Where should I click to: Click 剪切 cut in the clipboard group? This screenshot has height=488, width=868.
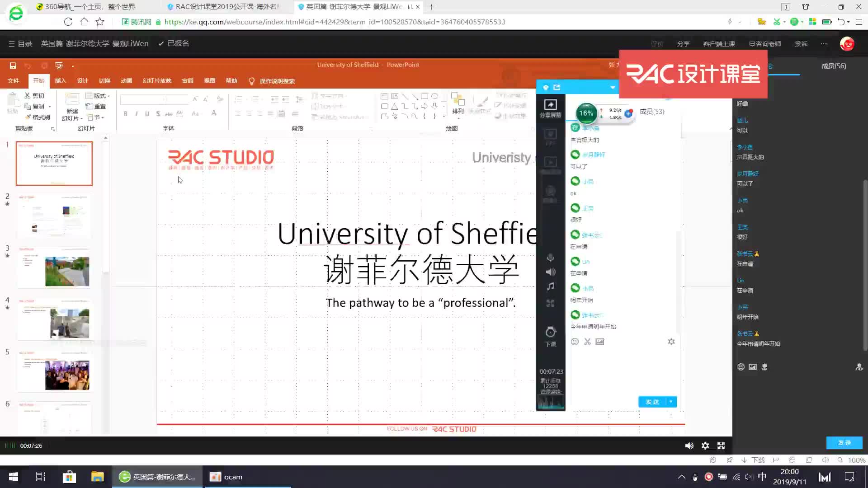34,96
